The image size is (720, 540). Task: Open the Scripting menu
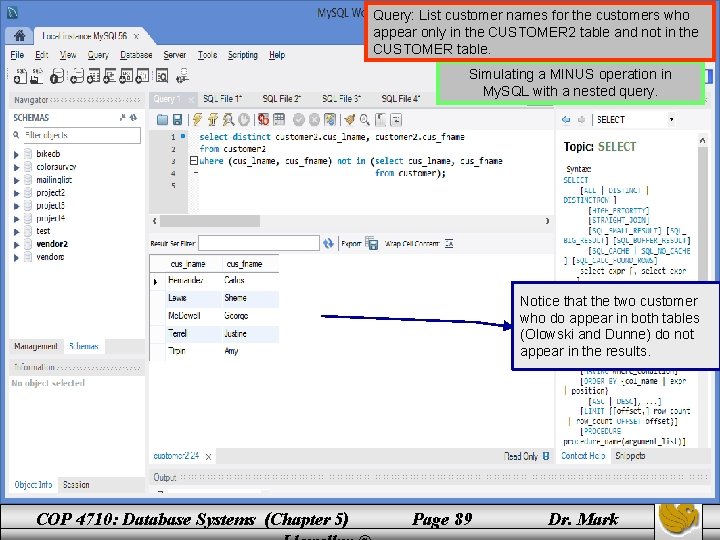pos(243,55)
